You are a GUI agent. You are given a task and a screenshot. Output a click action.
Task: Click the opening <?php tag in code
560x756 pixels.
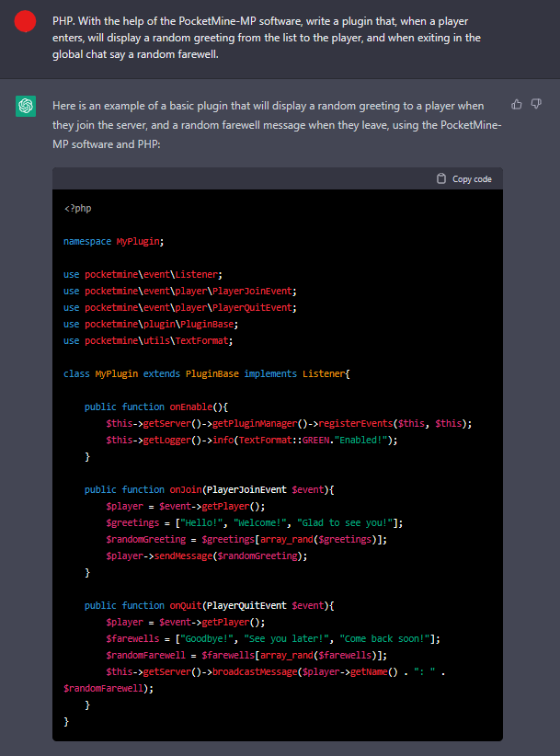tap(77, 208)
